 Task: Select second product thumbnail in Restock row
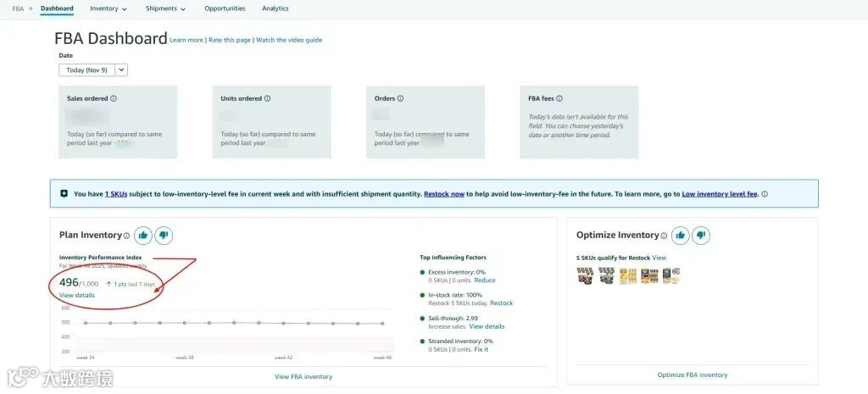(x=607, y=275)
